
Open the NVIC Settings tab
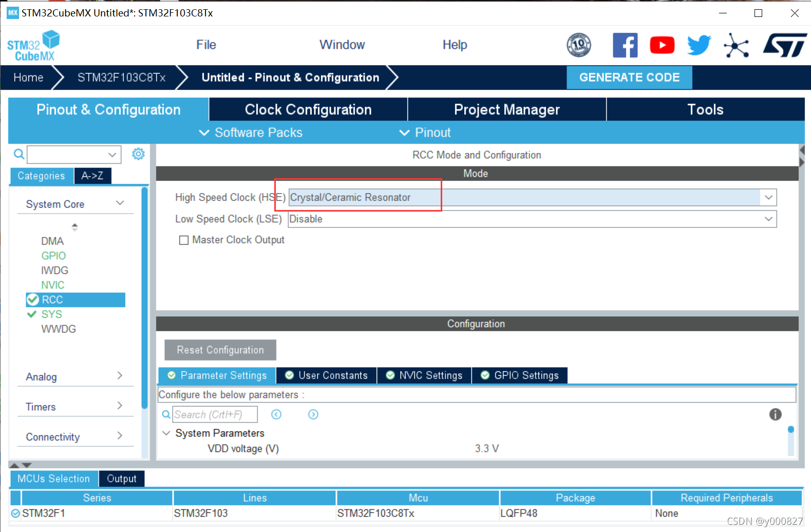tap(424, 375)
